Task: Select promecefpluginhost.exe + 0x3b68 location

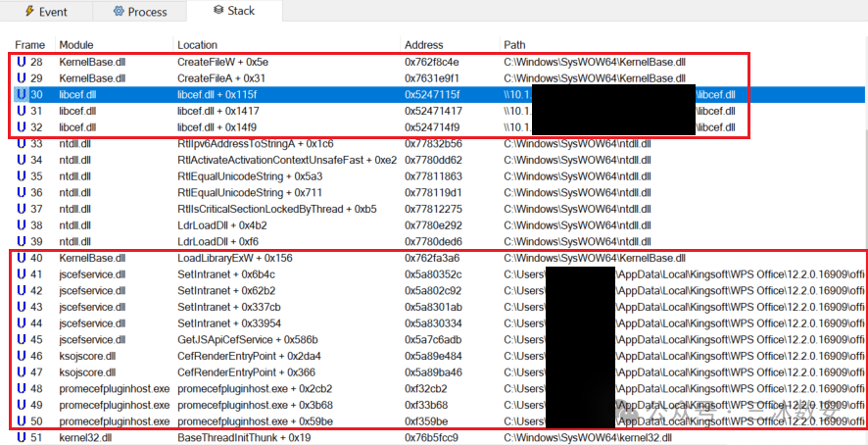Action: [x=255, y=405]
